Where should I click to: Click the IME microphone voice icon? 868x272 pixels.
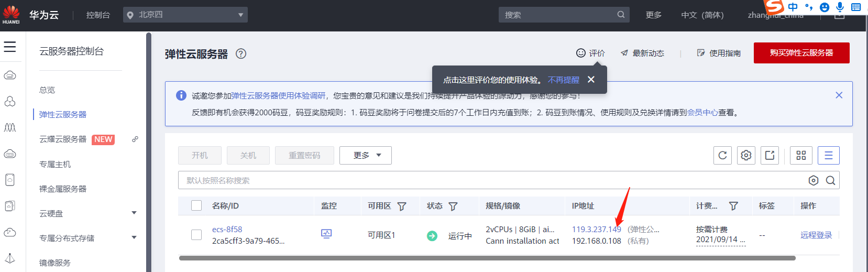point(840,7)
